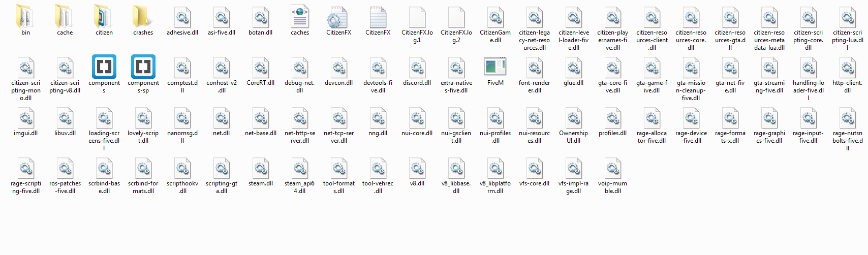Select the components-sp bracket icon file
This screenshot has width=868, height=255.
pyautogui.click(x=143, y=67)
